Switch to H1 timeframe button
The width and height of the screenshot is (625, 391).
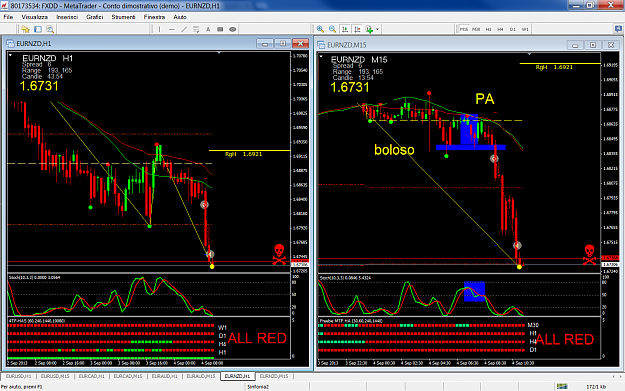(488, 29)
